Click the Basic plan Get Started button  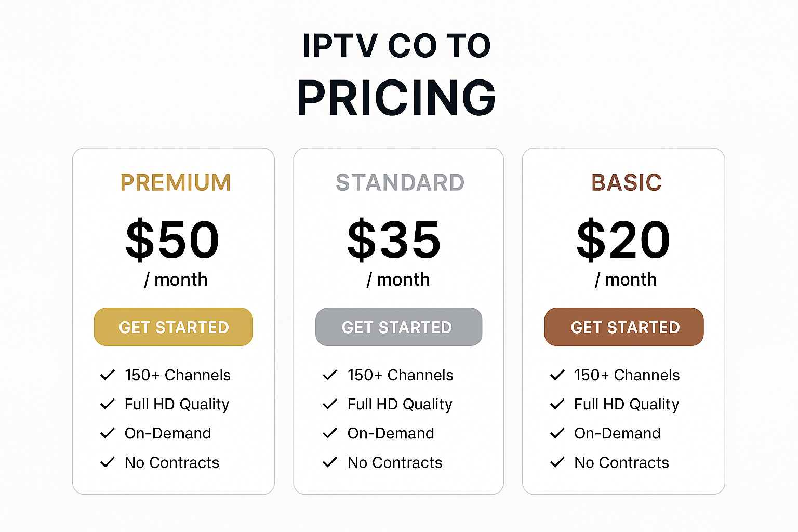(624, 327)
